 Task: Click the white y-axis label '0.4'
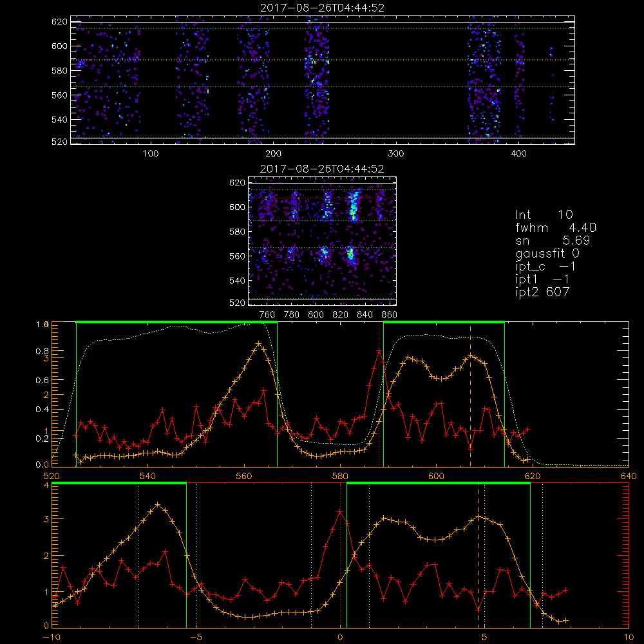pyautogui.click(x=42, y=410)
